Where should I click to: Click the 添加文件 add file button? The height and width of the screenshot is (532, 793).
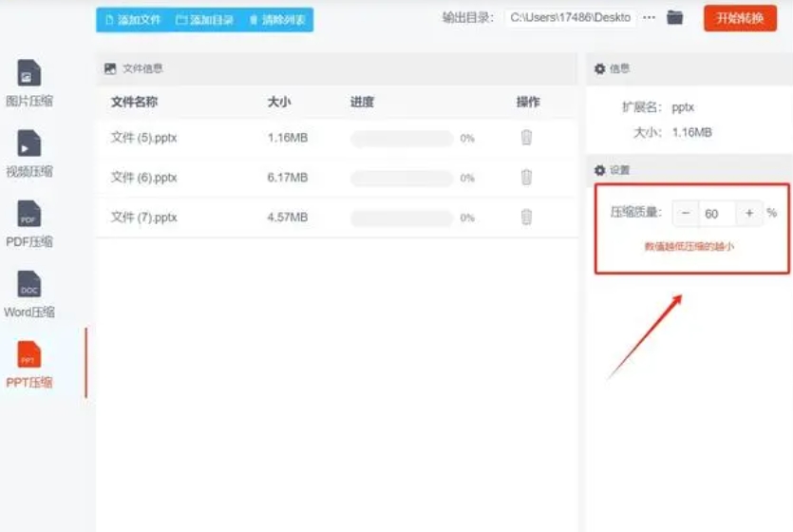(133, 20)
